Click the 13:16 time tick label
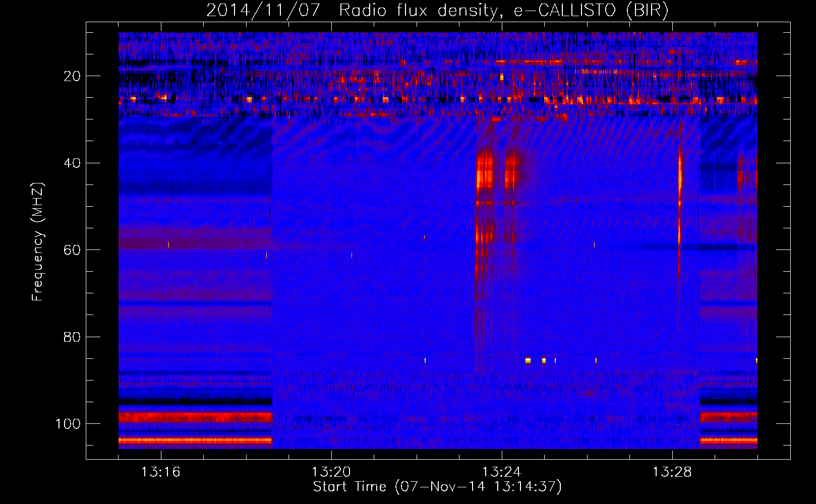The image size is (816, 504). point(160,472)
